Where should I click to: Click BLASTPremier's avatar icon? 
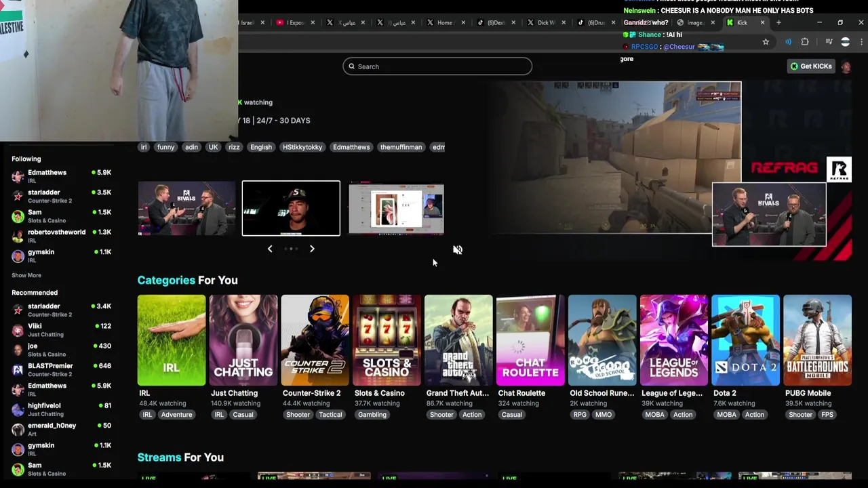point(18,370)
